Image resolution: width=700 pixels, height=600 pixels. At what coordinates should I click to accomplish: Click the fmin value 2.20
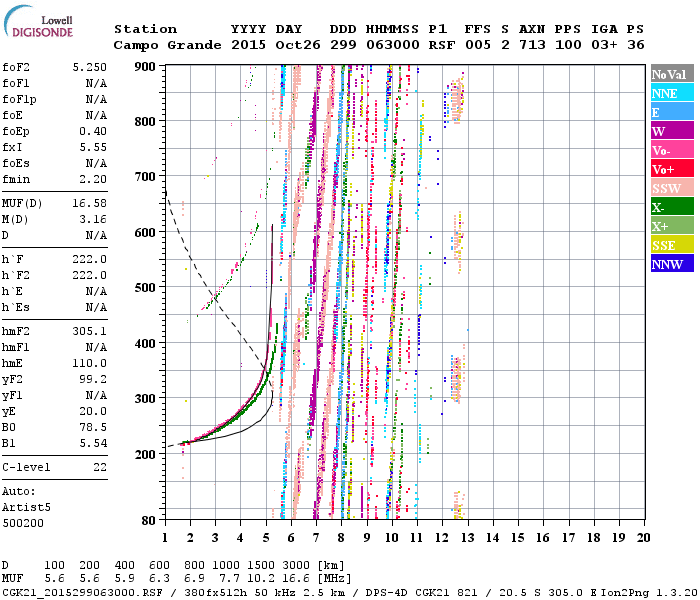(93, 179)
